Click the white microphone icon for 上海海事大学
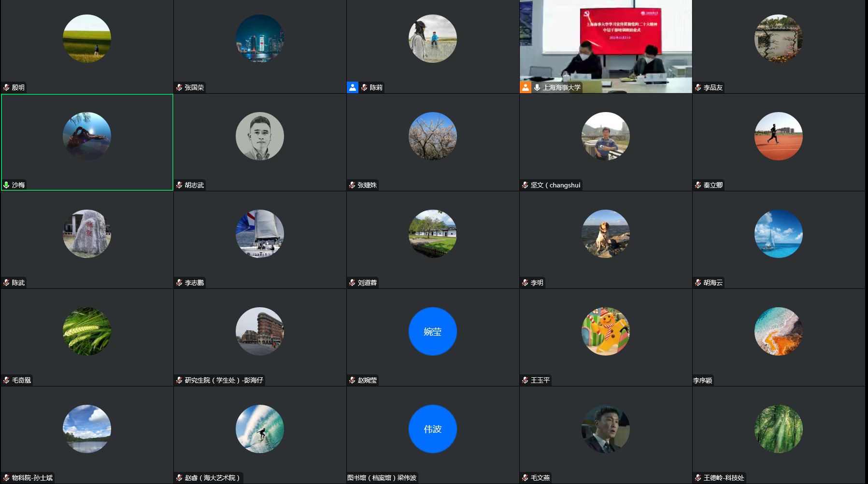This screenshot has height=484, width=868. point(537,87)
